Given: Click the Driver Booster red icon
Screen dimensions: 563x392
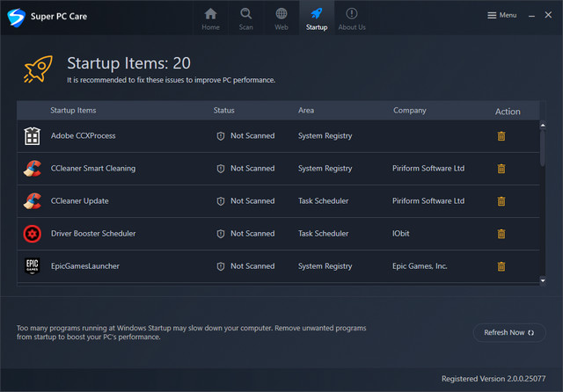Looking at the screenshot, I should pyautogui.click(x=33, y=234).
